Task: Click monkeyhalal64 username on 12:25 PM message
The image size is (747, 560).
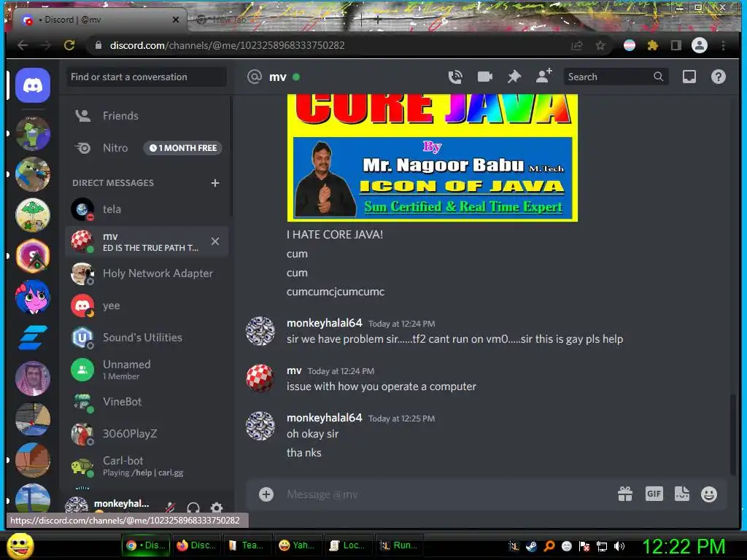Action: tap(325, 418)
